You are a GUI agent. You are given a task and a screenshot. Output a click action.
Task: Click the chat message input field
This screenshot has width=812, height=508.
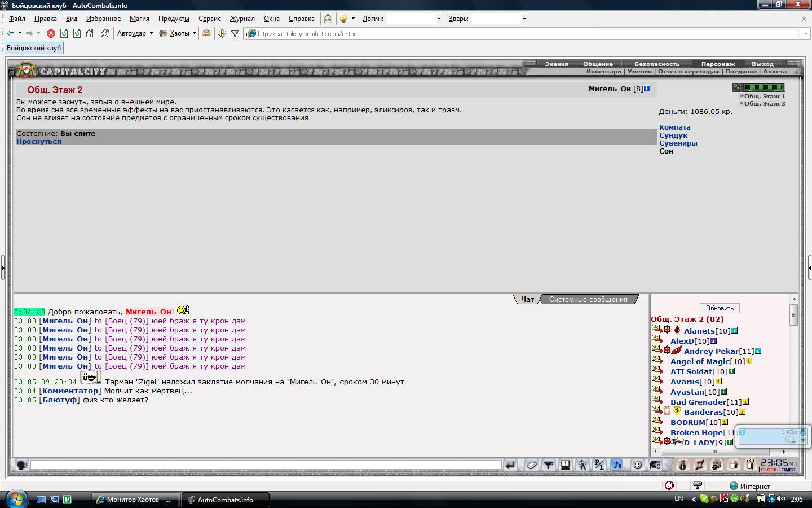tap(266, 465)
